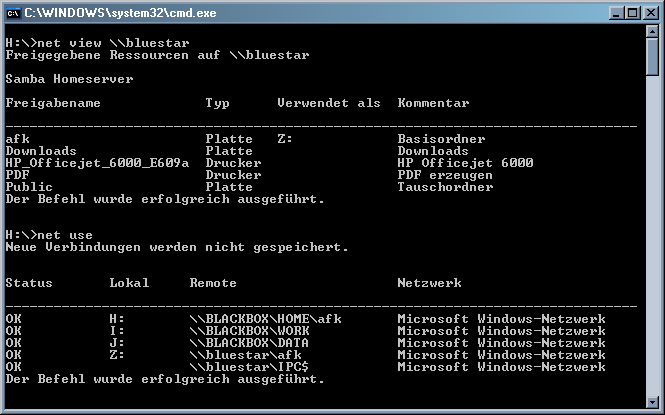Screen dimensions: 665x415
Task: Click the 'Downloads' share name entry
Action: pyautogui.click(x=41, y=151)
